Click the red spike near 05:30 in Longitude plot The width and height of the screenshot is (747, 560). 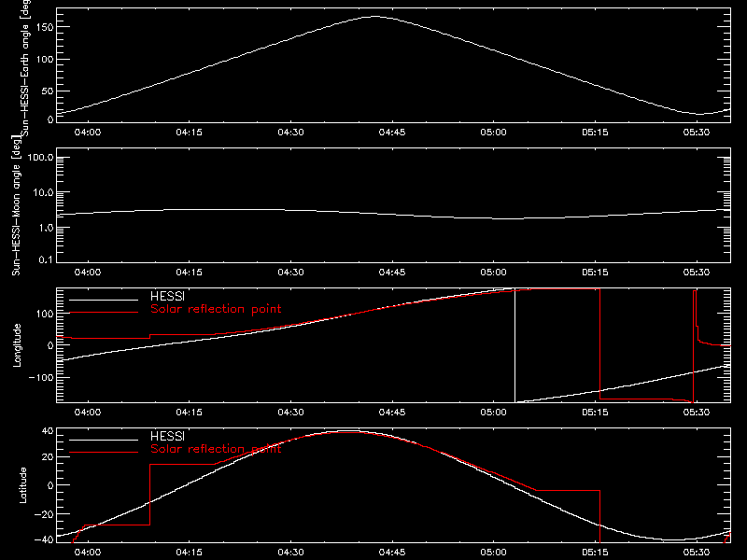click(695, 346)
